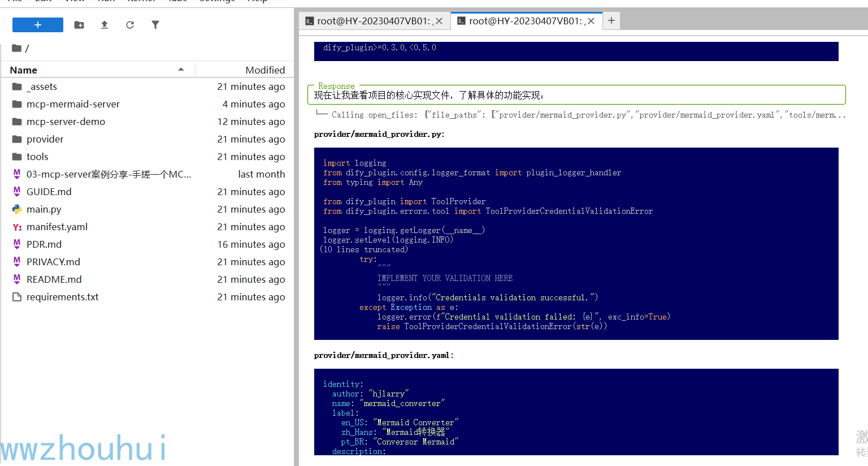868x466 pixels.
Task: Click the markdown icon beside PDR.md
Action: (17, 244)
